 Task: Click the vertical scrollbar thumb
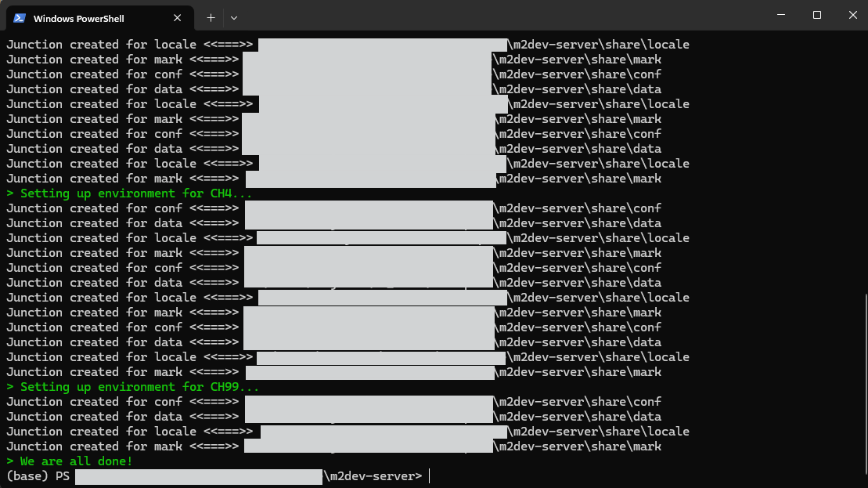click(x=864, y=384)
